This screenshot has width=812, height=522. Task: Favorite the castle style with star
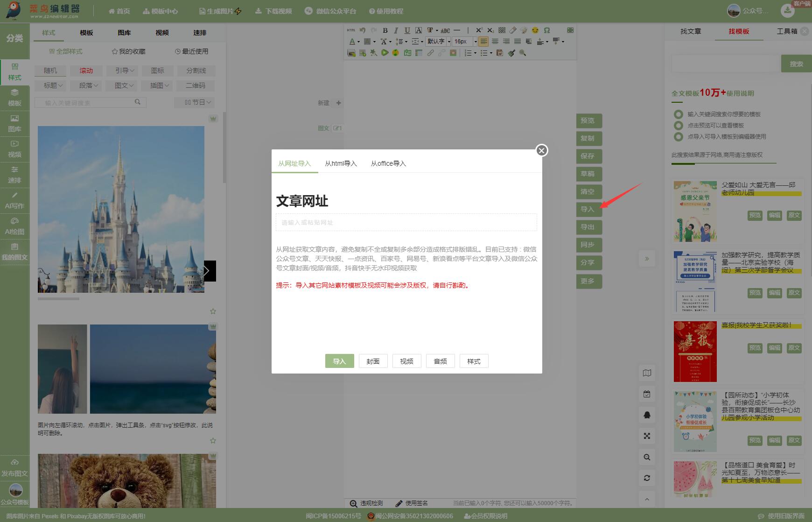[x=213, y=311]
